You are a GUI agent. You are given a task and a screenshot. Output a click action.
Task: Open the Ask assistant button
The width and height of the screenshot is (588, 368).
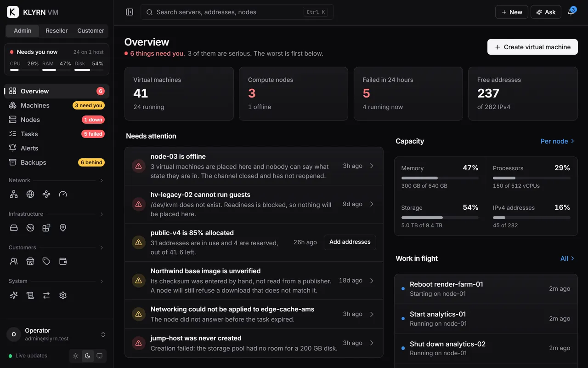click(x=546, y=12)
